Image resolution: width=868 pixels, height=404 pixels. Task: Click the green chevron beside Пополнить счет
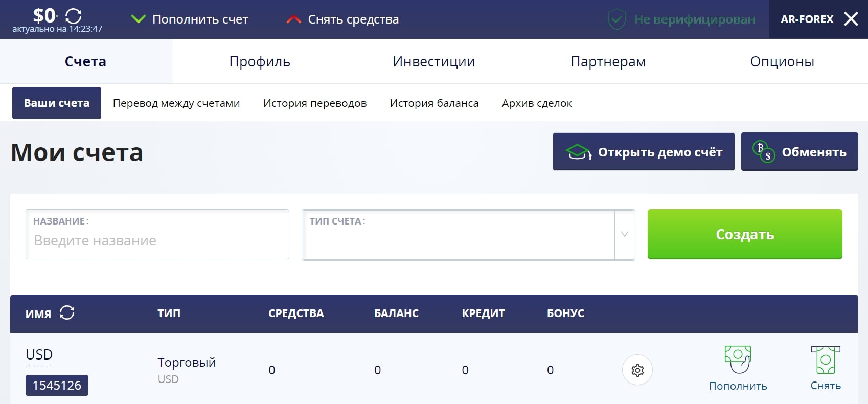(139, 19)
